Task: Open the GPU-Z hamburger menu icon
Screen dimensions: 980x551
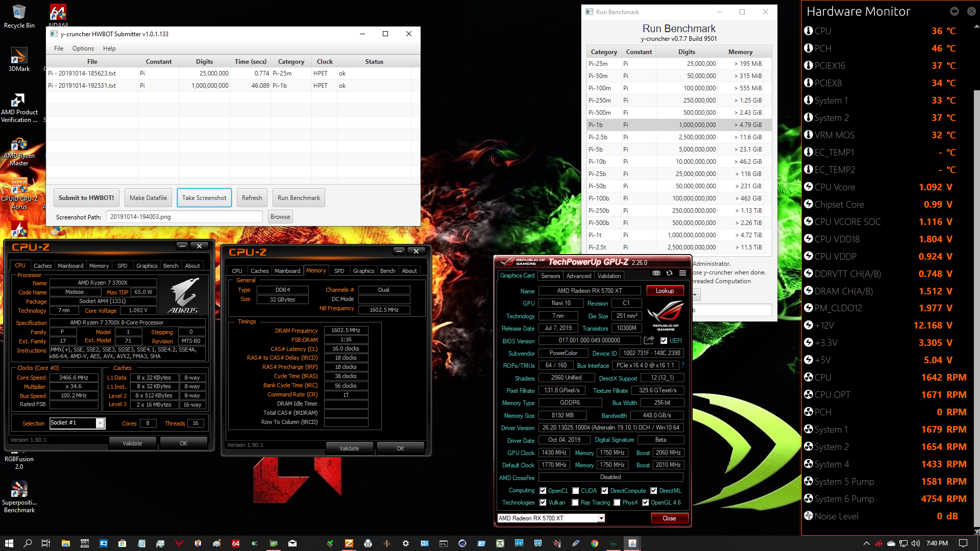Action: click(x=682, y=273)
